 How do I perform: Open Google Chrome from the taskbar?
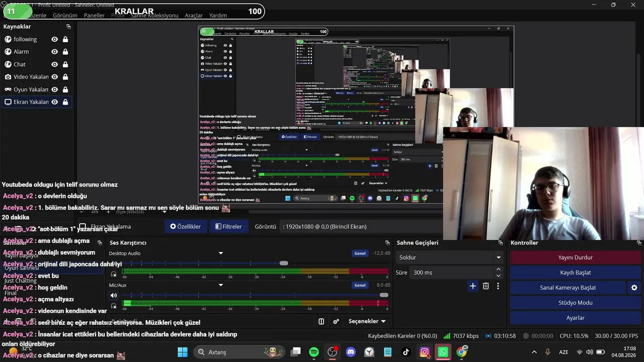tap(462, 352)
